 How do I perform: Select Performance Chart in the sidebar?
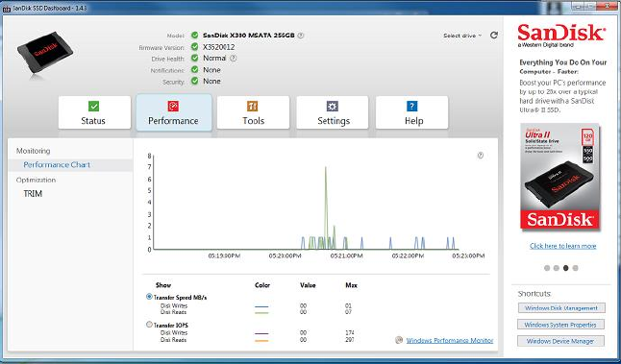click(57, 165)
